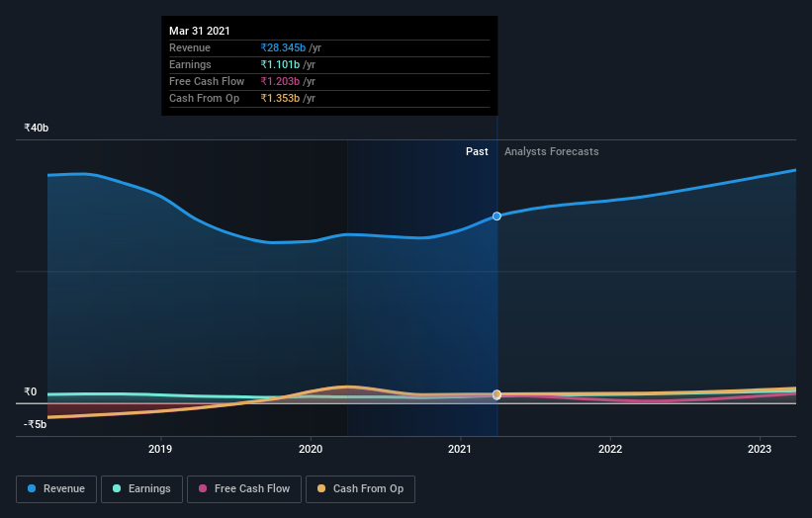This screenshot has height=518, width=812.
Task: Click the ₹1.101b earnings value in tooltip
Action: pos(280,64)
